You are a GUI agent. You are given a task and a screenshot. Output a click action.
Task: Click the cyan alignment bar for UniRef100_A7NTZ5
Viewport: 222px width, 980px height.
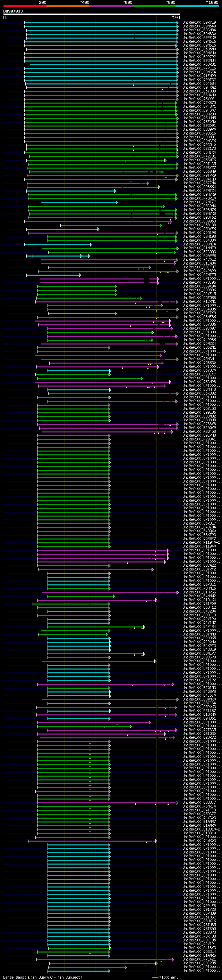point(53,275)
